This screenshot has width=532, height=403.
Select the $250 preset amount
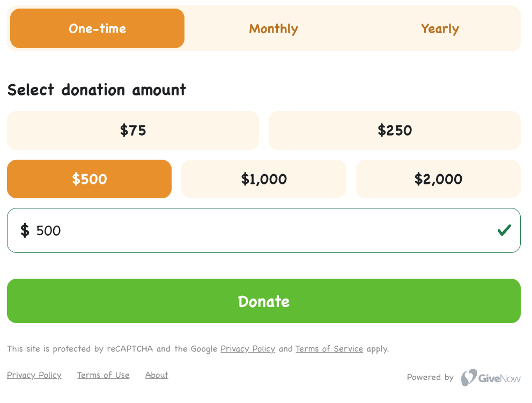pos(395,130)
